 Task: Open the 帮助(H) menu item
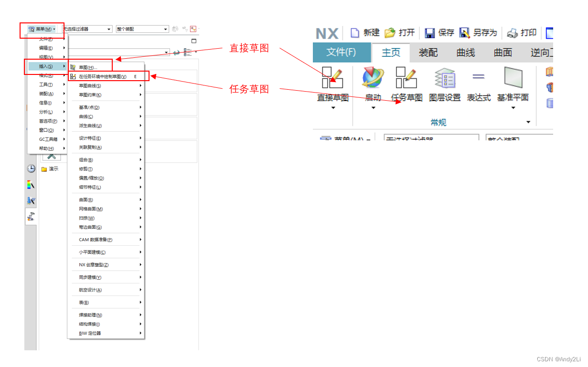(47, 148)
